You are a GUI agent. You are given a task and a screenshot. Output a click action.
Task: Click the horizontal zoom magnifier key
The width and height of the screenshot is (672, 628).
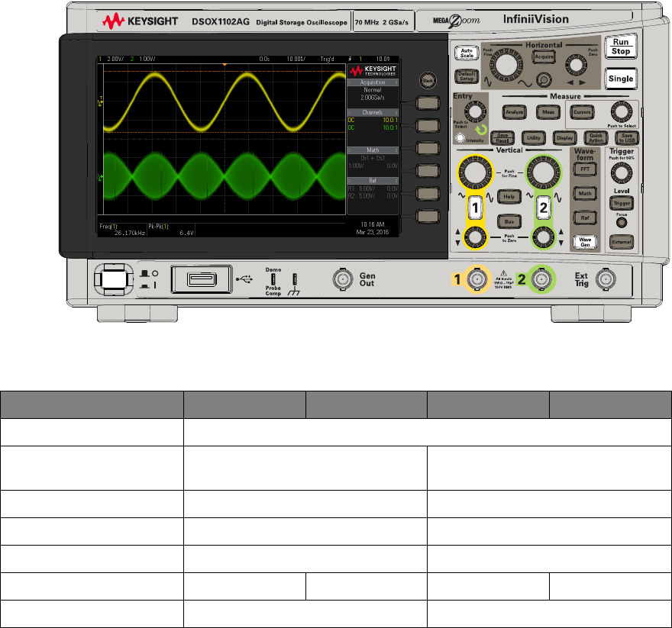tap(544, 79)
